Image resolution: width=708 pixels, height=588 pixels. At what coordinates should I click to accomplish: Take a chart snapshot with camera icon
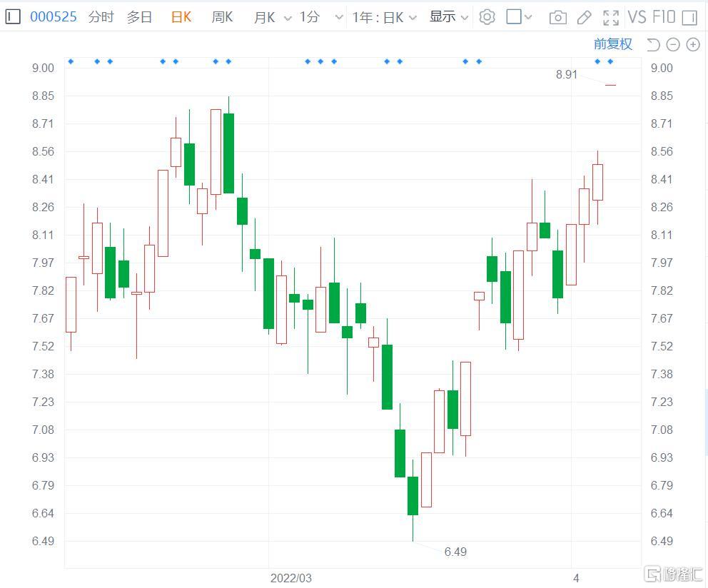pyautogui.click(x=558, y=18)
